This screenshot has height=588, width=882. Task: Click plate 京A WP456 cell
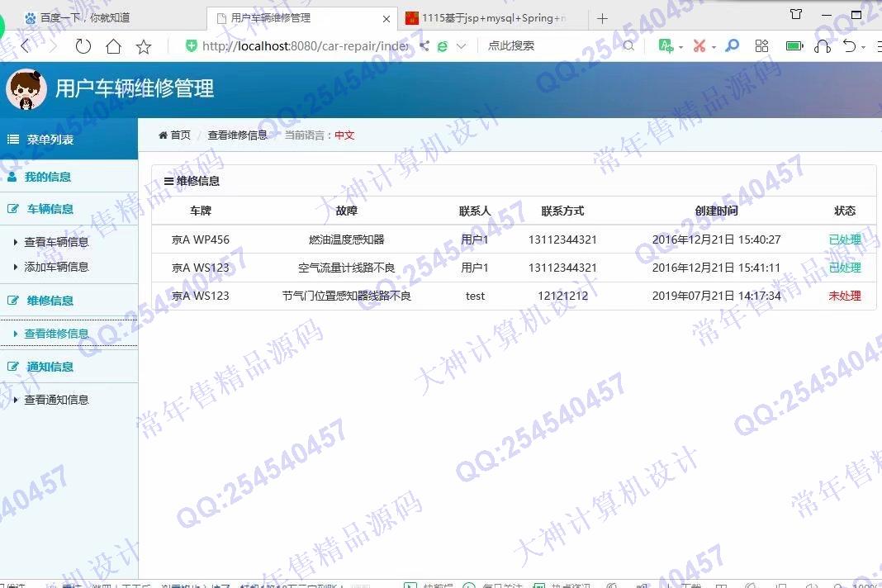coord(201,239)
